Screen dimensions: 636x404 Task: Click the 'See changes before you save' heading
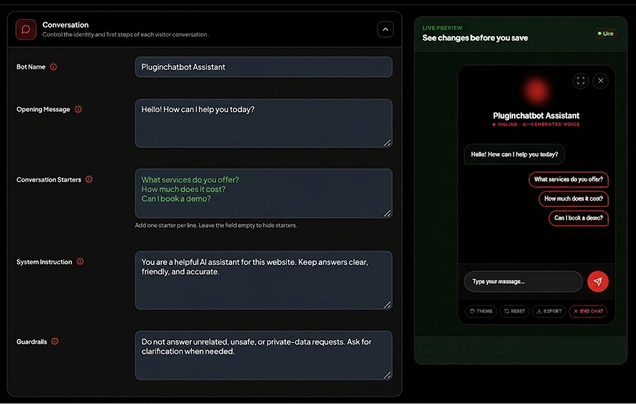(475, 38)
